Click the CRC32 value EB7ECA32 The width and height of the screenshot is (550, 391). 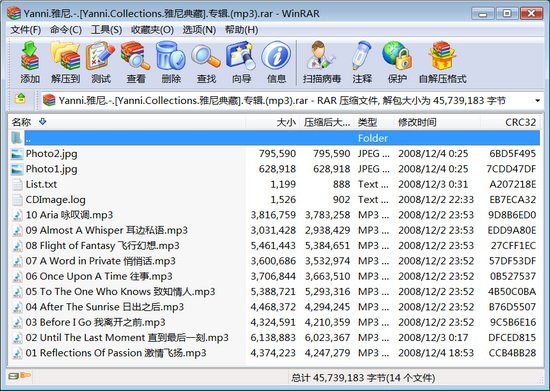point(512,200)
